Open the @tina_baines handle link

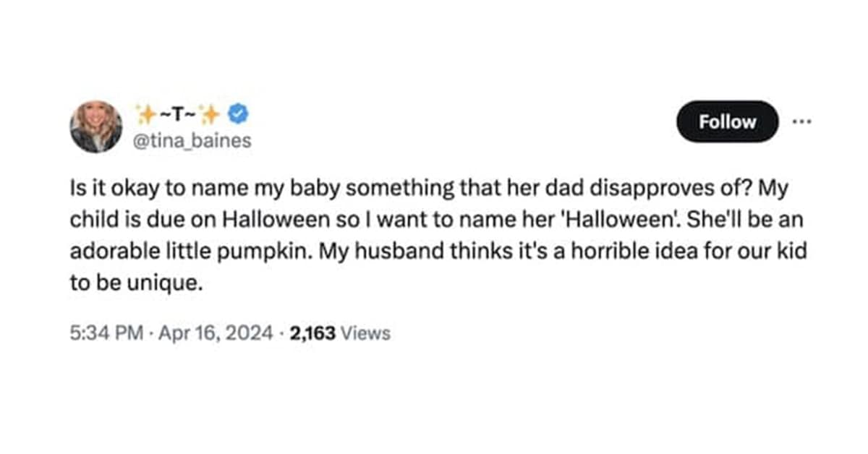[x=193, y=140]
